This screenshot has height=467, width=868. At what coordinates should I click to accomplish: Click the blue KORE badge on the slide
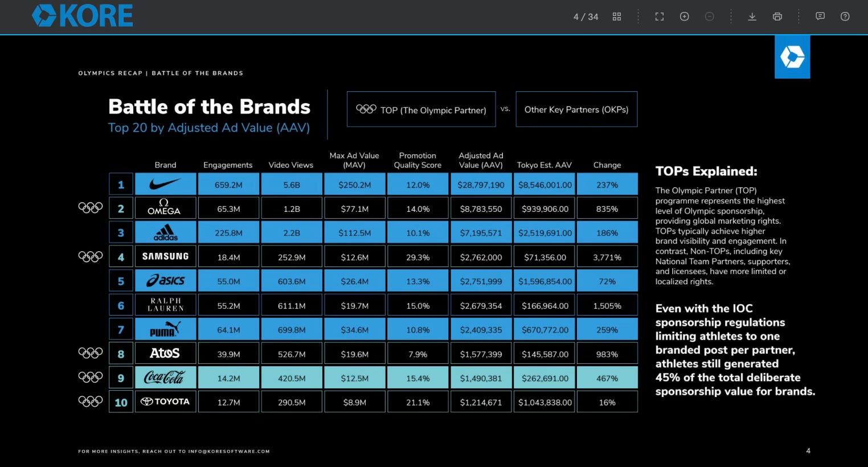tap(792, 57)
